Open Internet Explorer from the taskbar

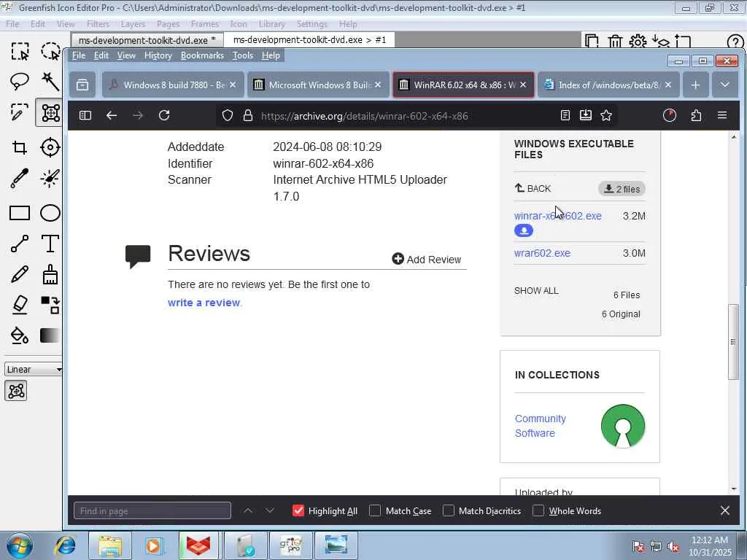(65, 545)
